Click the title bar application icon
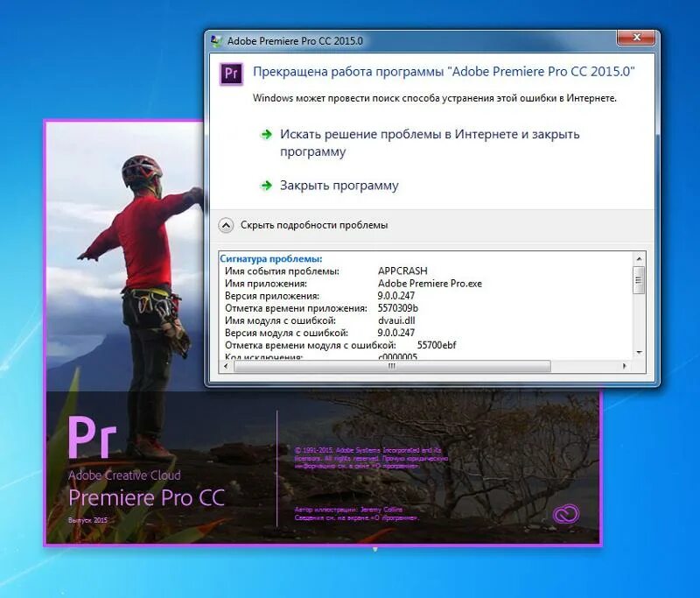700x598 pixels. click(216, 41)
